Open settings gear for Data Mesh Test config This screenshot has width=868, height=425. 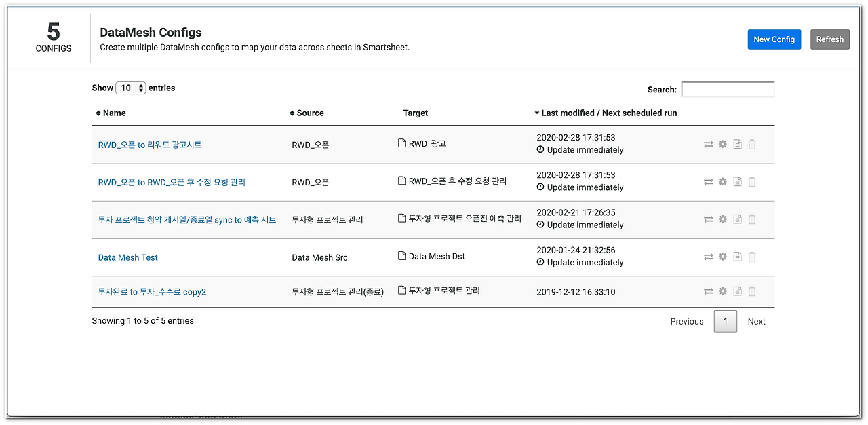(722, 257)
